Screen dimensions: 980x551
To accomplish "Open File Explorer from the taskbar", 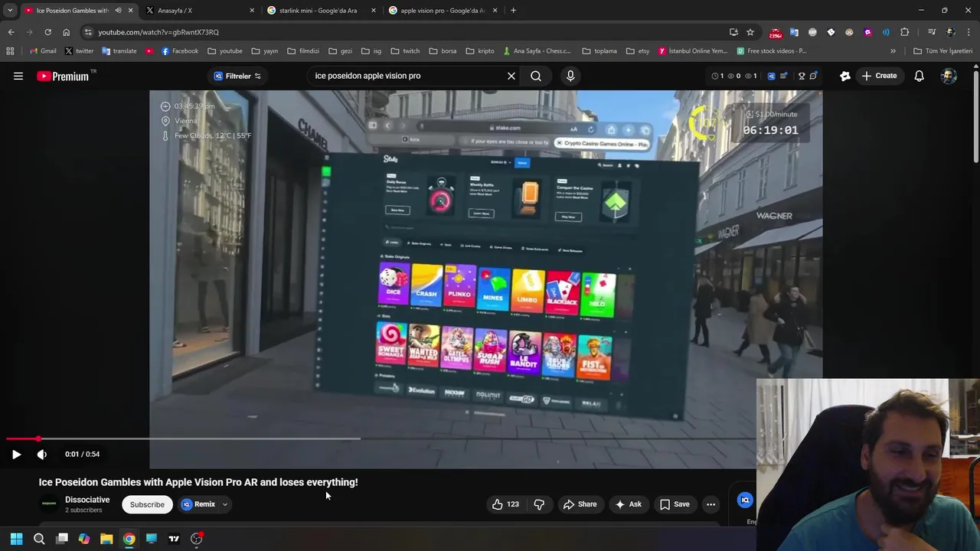I will tap(106, 539).
